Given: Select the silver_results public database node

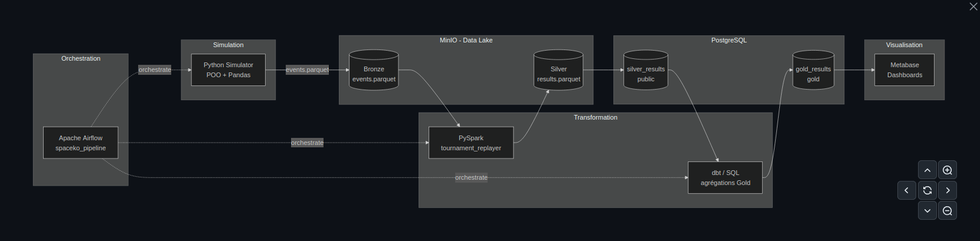Looking at the screenshot, I should pos(646,70).
